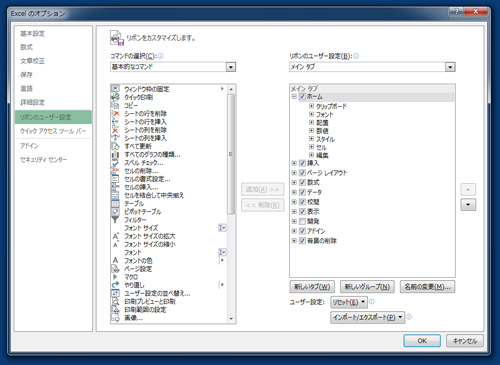Click the move down arrow button
The width and height of the screenshot is (500, 365).
point(468,205)
